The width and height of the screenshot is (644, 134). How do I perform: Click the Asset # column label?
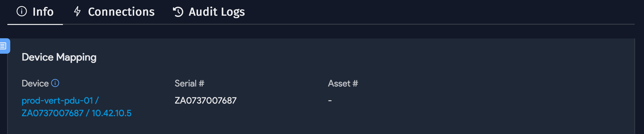pos(343,83)
